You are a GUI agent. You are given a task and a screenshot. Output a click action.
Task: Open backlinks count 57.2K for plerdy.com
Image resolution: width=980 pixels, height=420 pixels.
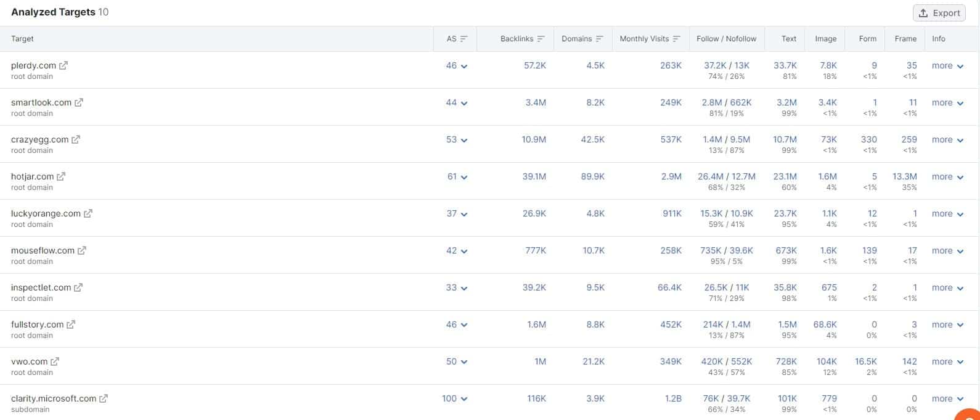(x=535, y=65)
